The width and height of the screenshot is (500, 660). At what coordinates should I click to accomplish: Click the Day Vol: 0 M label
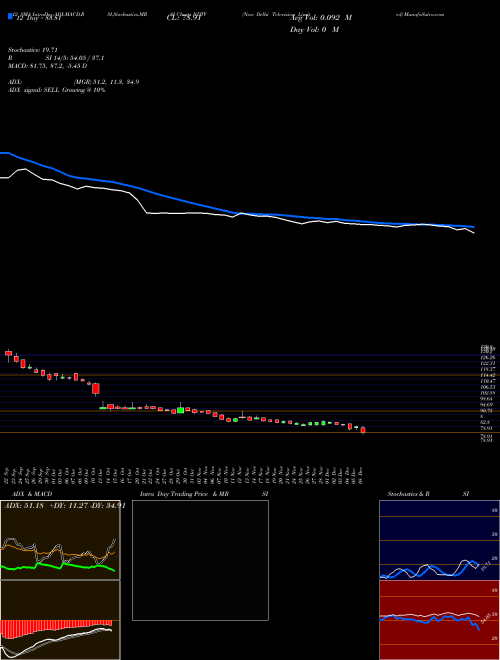[314, 30]
